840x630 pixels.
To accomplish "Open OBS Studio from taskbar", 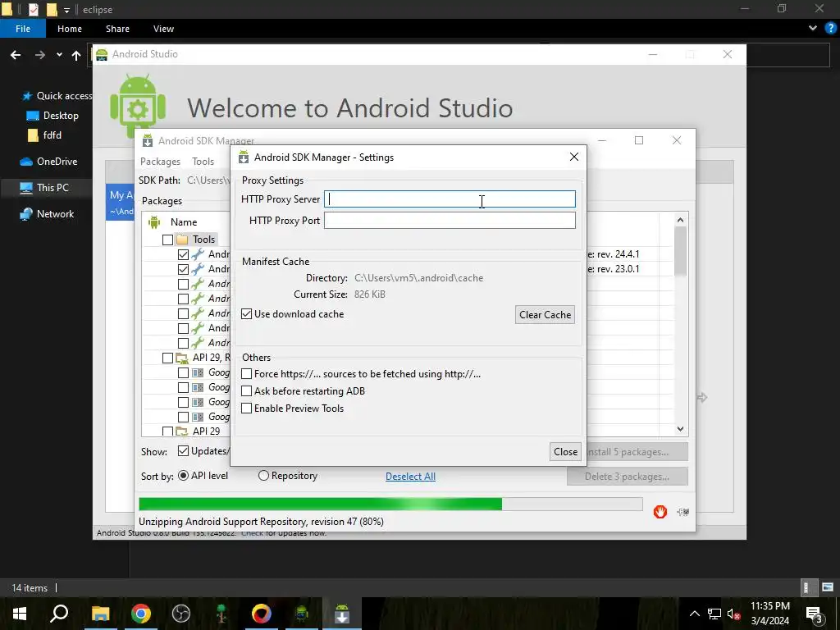I will pos(181,614).
